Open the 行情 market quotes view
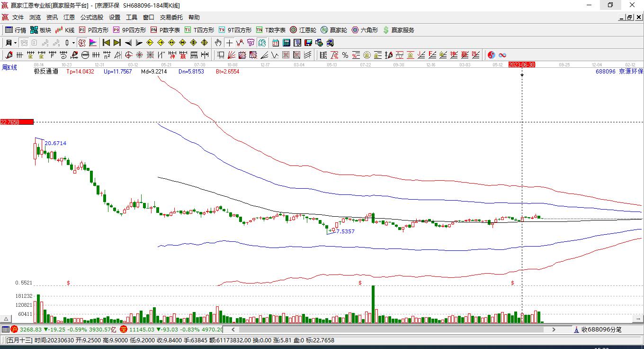 point(15,30)
